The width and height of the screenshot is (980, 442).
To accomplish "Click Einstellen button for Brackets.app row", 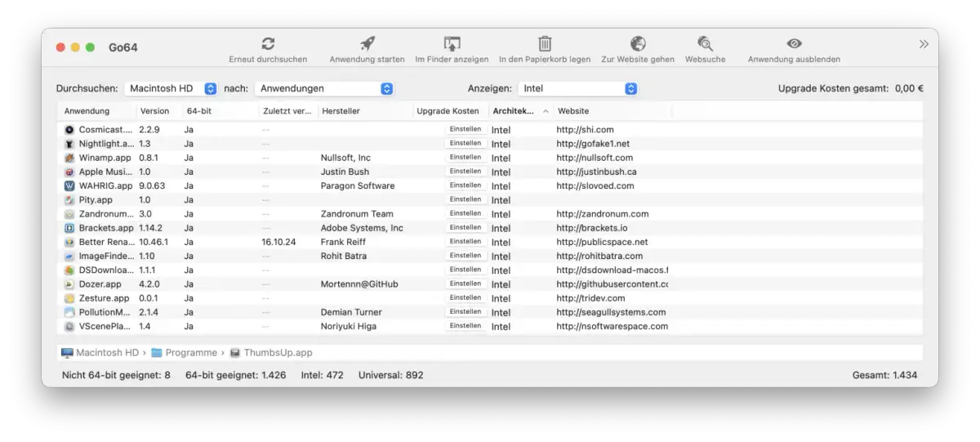I will (465, 227).
